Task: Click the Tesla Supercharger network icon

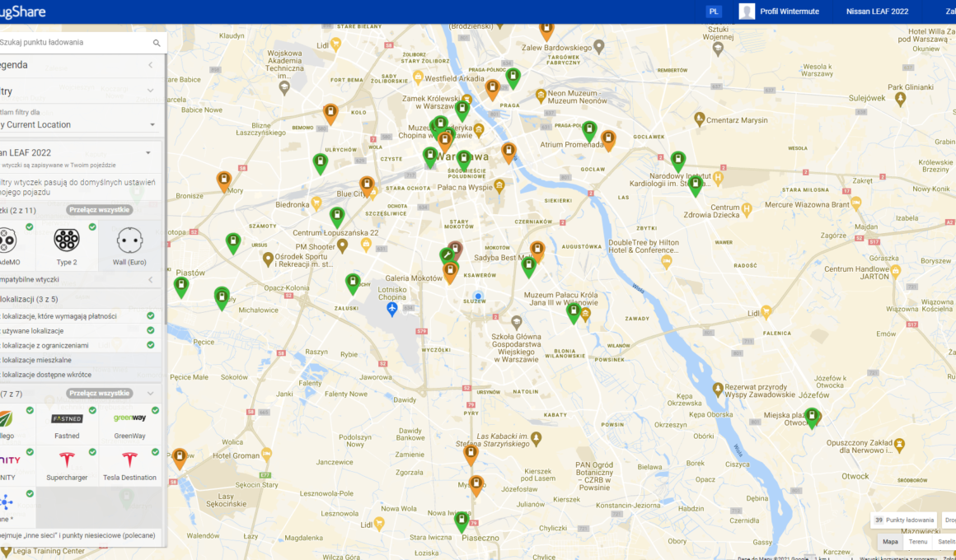Action: pyautogui.click(x=67, y=460)
